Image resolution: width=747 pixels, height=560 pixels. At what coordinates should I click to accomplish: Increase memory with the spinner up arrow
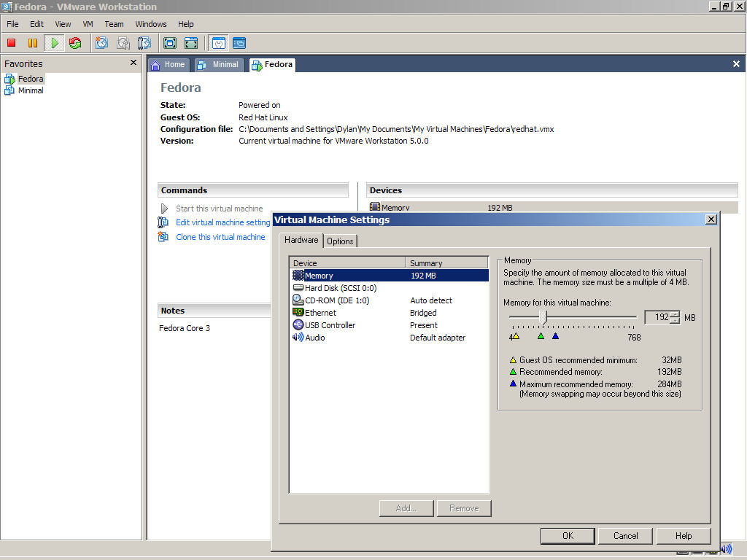click(x=675, y=314)
